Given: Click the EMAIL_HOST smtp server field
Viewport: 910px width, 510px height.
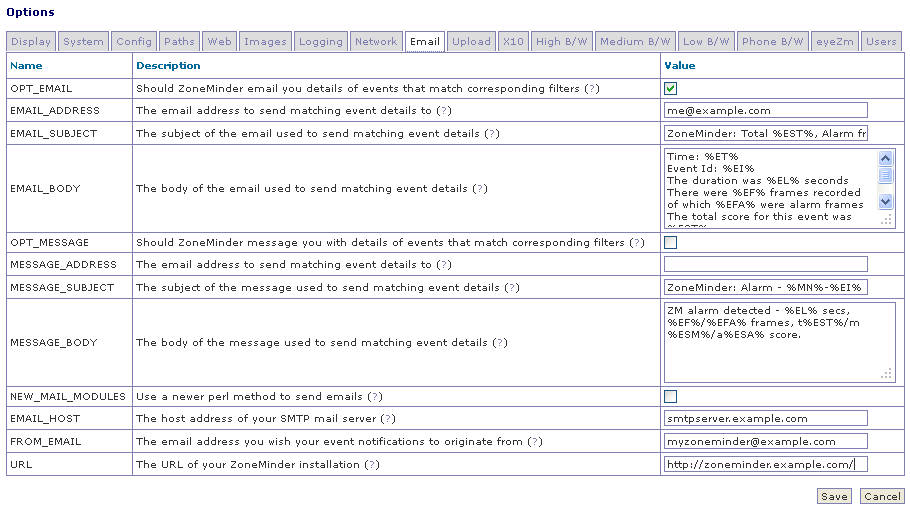Looking at the screenshot, I should (x=765, y=418).
